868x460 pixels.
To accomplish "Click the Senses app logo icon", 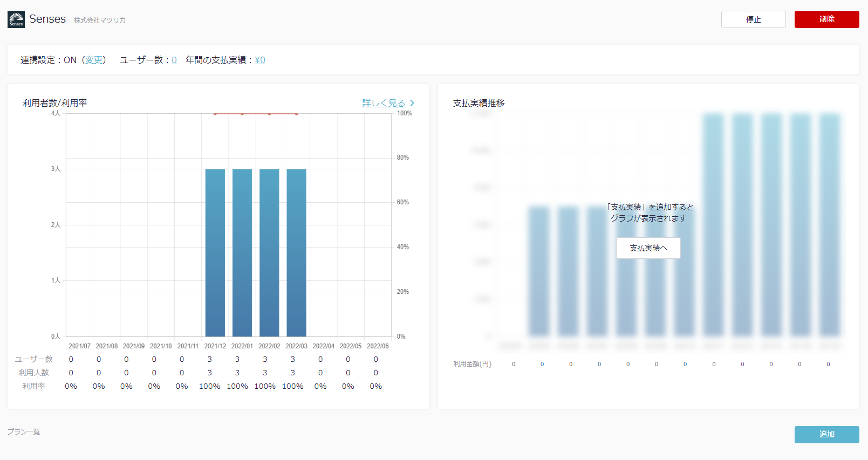I will (x=16, y=19).
